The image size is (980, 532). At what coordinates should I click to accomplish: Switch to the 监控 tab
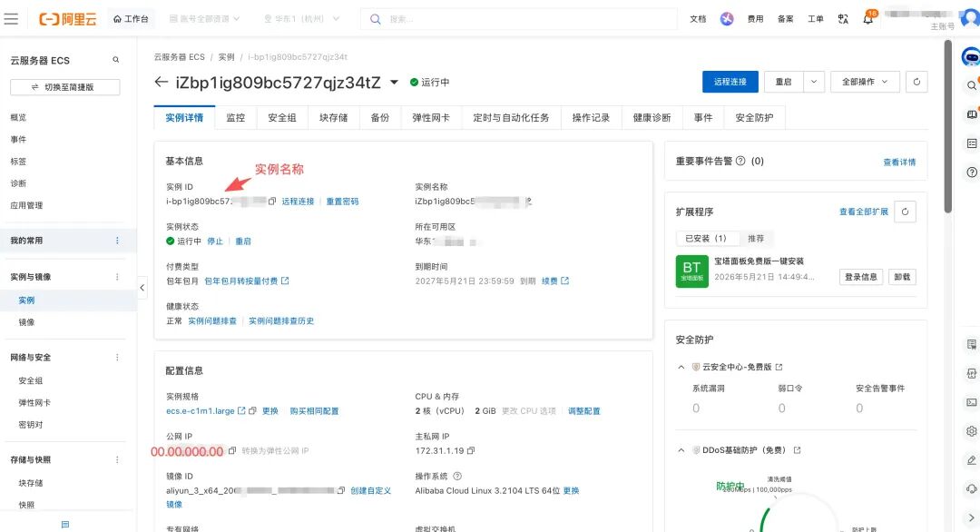(236, 117)
